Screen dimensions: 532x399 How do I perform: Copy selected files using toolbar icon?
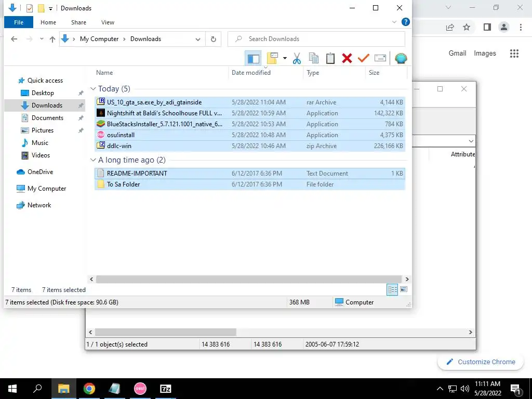coord(313,58)
